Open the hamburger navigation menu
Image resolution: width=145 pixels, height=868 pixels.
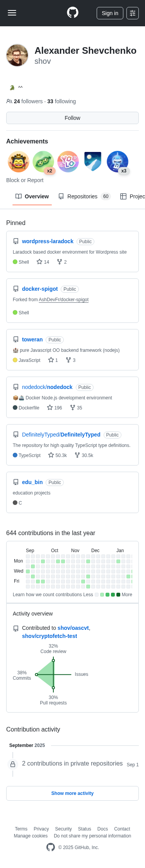pos(12,13)
